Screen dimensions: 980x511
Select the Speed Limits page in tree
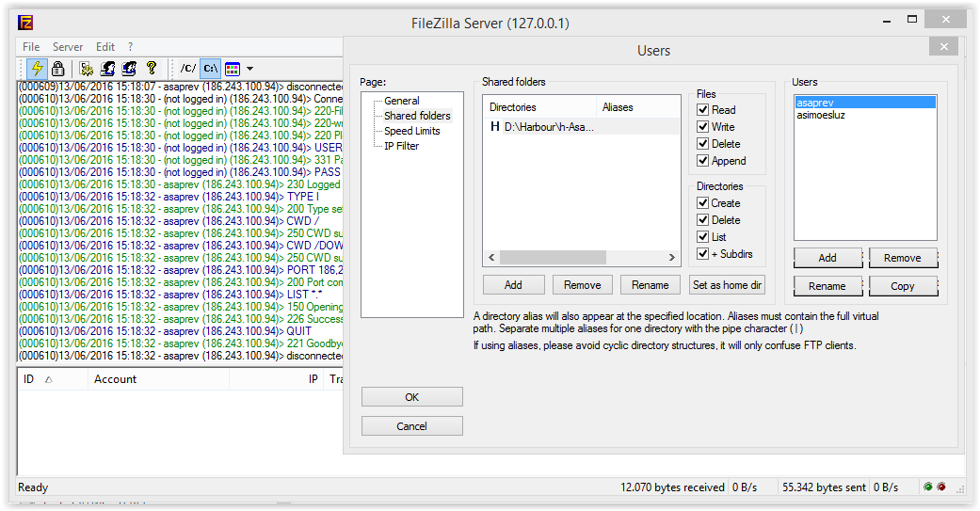coord(411,131)
